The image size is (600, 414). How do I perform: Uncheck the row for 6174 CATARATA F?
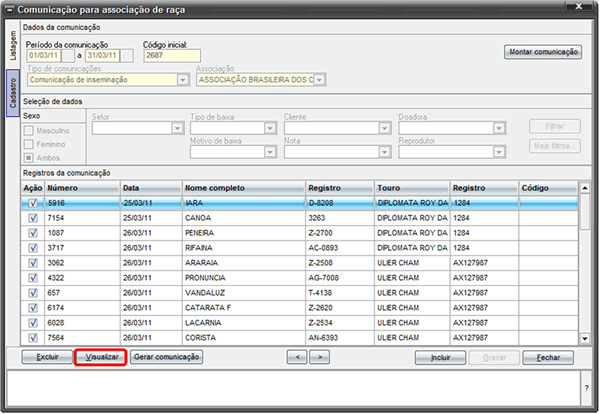click(x=33, y=308)
